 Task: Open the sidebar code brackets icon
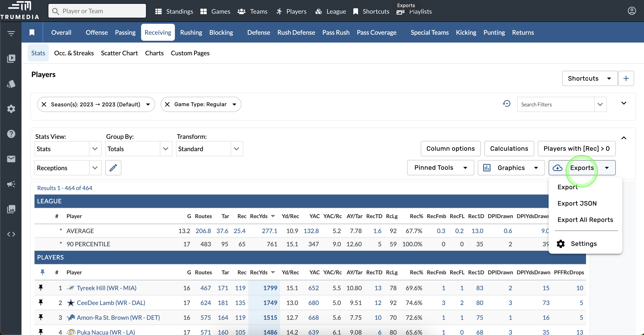[11, 234]
